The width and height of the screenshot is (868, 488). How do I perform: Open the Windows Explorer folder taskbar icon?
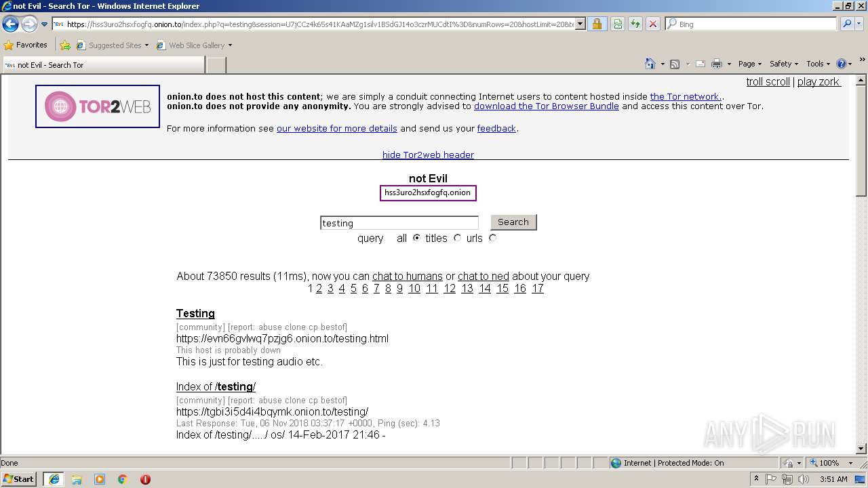[77, 479]
